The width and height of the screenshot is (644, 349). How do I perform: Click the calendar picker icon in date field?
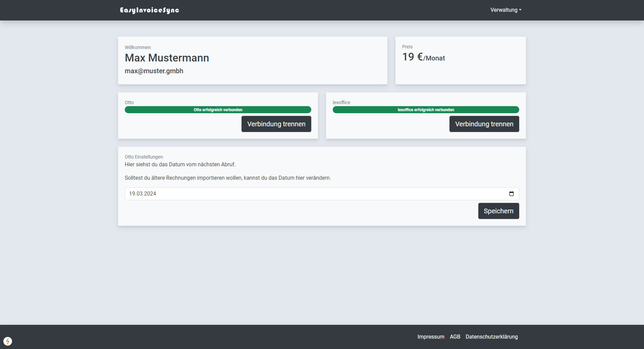click(511, 194)
